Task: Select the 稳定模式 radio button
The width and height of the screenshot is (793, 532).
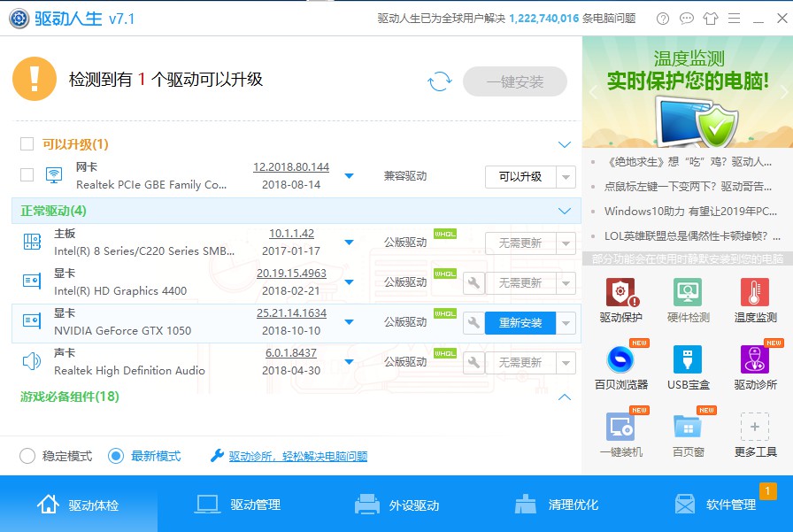Action: coord(27,456)
